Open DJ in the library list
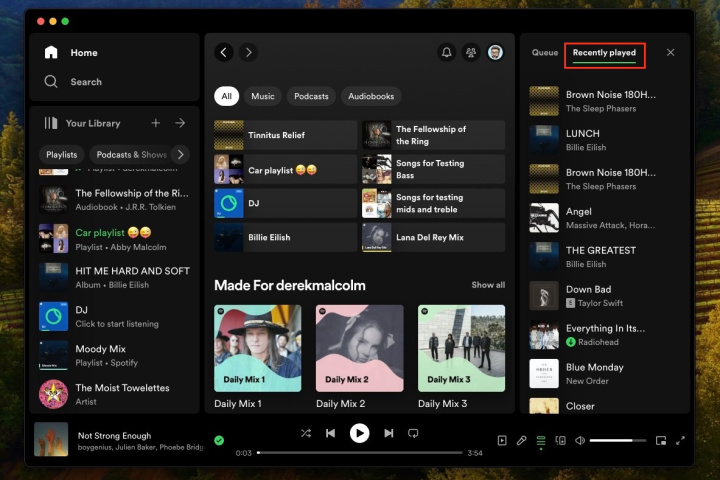Screen dimensions: 720x480 (x=115, y=316)
